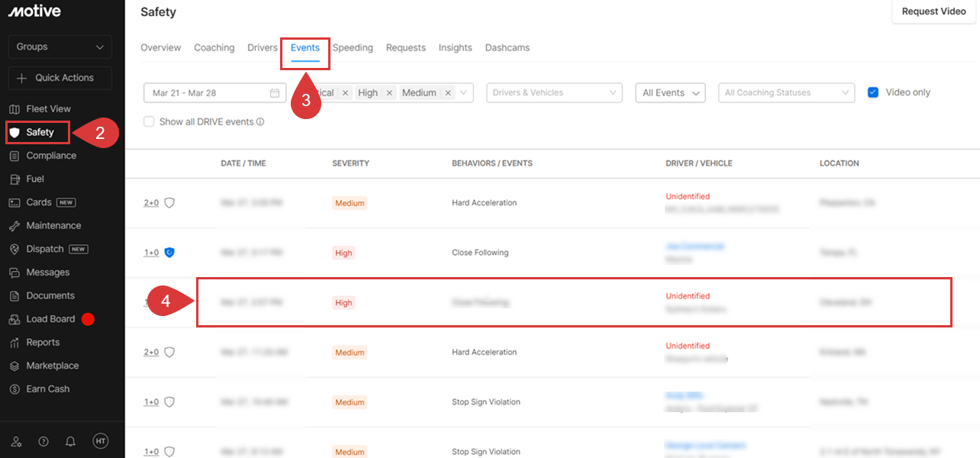Image resolution: width=980 pixels, height=458 pixels.
Task: Uncheck the Video only checkbox
Action: 873,92
